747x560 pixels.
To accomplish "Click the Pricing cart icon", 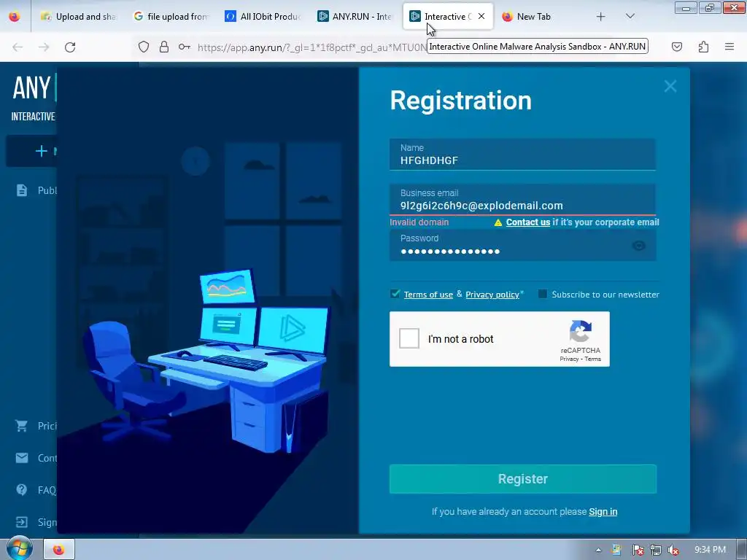I will 21,426.
